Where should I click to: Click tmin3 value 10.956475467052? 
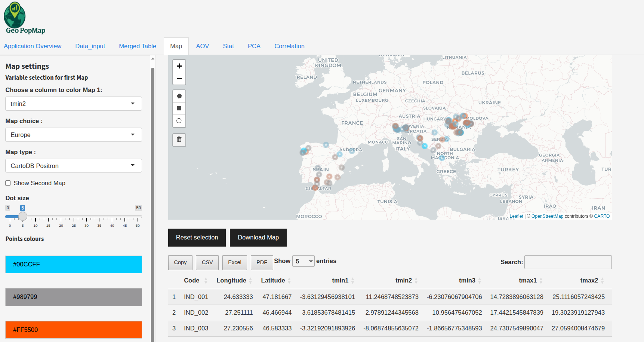point(457,312)
